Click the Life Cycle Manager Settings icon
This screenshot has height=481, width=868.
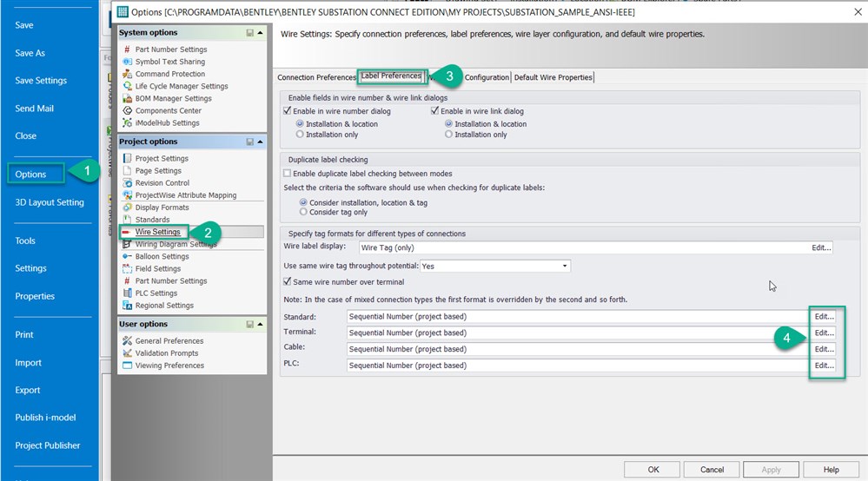127,86
